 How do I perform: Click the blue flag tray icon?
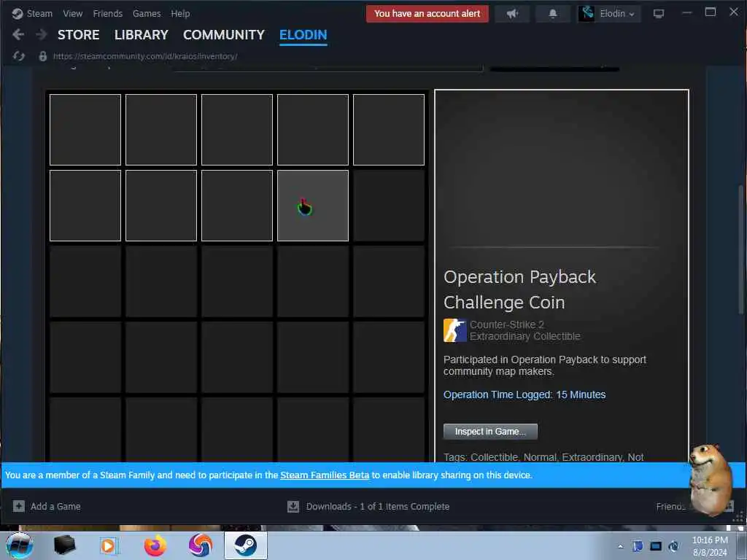click(x=638, y=546)
